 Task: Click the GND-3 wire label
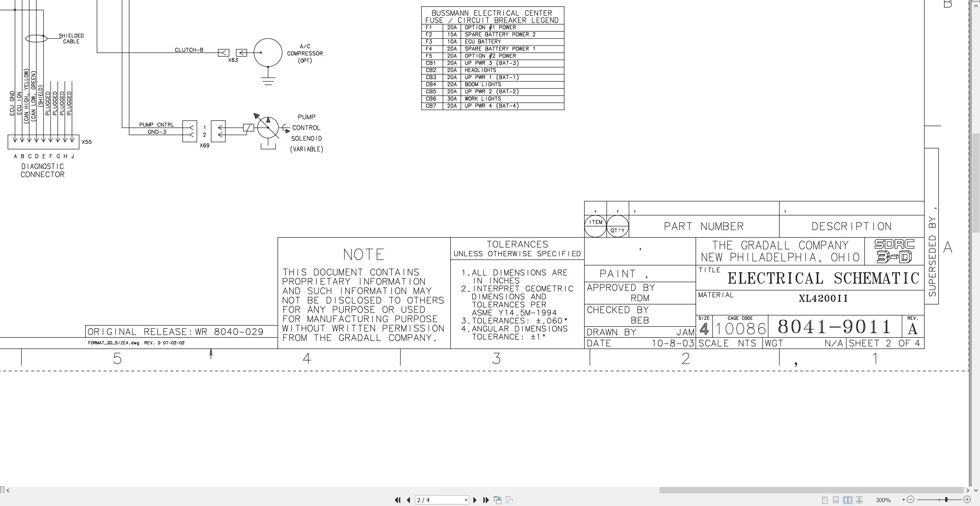coord(157,132)
